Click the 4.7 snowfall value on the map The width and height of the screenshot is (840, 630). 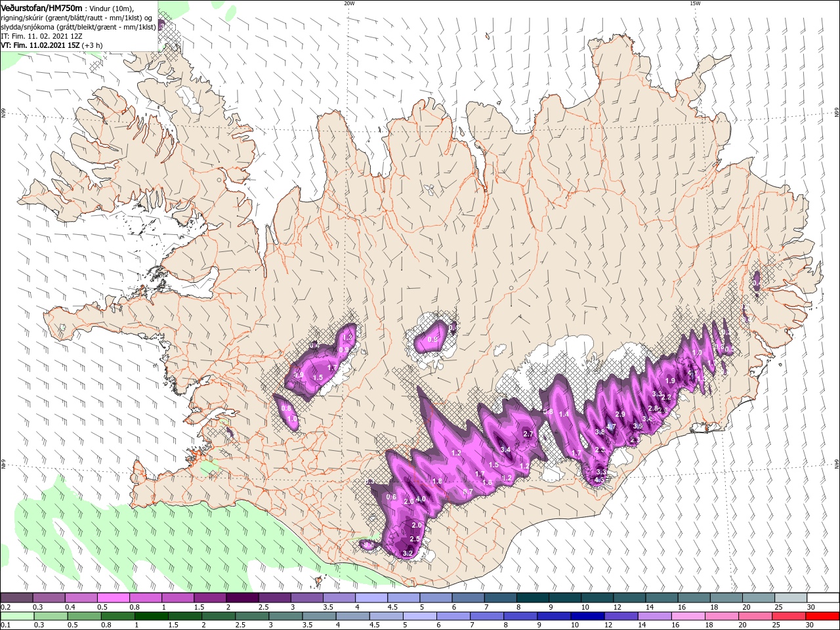(611, 427)
